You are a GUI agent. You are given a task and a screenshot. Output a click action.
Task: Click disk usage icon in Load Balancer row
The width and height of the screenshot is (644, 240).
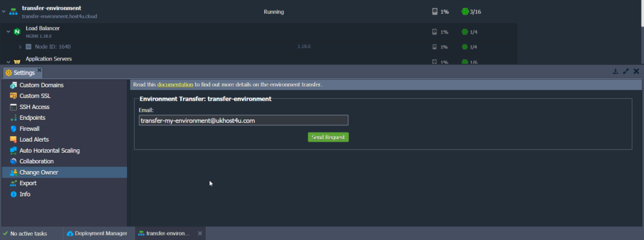(435, 31)
